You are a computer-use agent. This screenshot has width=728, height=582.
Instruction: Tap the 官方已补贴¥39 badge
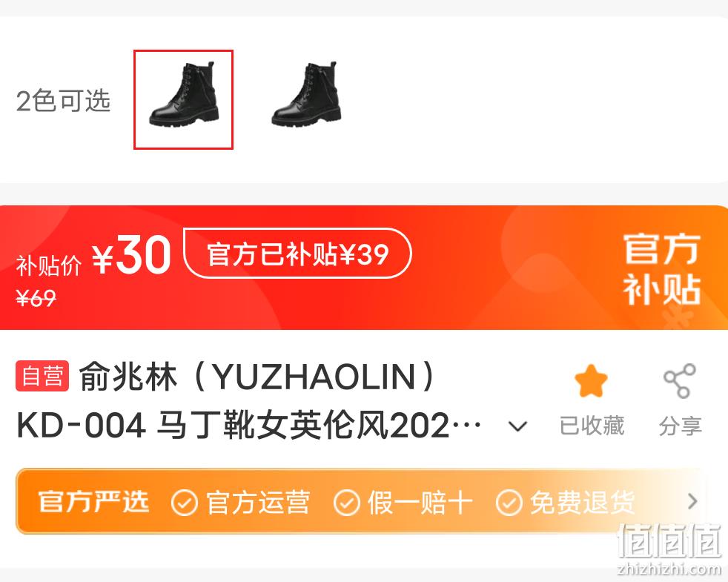(297, 254)
